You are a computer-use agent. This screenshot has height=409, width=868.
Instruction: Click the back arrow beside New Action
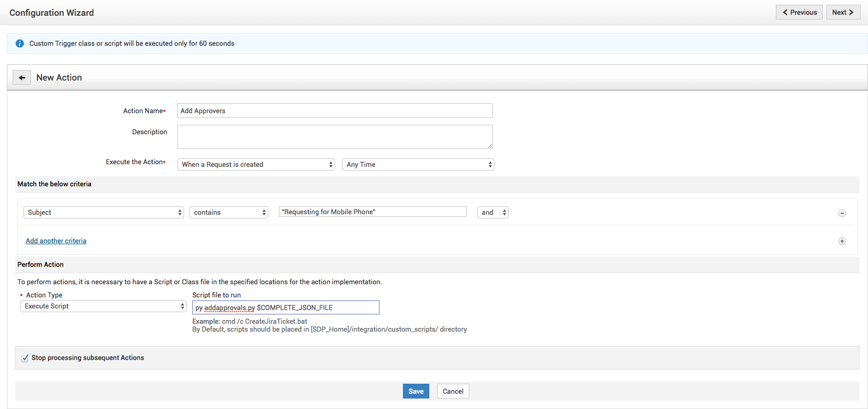coord(22,78)
